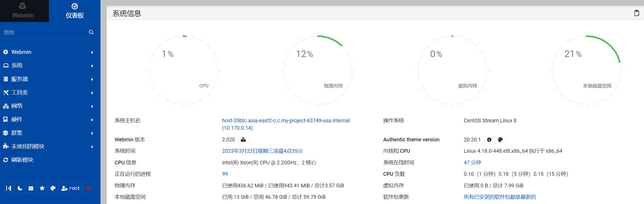The image size is (644, 204).
Task: Select the Authentic theme version label
Action: [411, 140]
